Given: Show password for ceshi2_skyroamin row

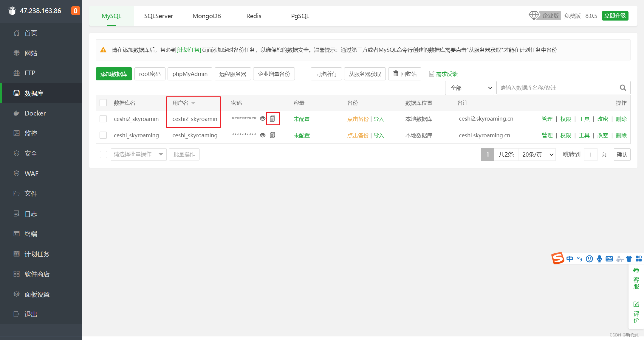Looking at the screenshot, I should [x=262, y=119].
